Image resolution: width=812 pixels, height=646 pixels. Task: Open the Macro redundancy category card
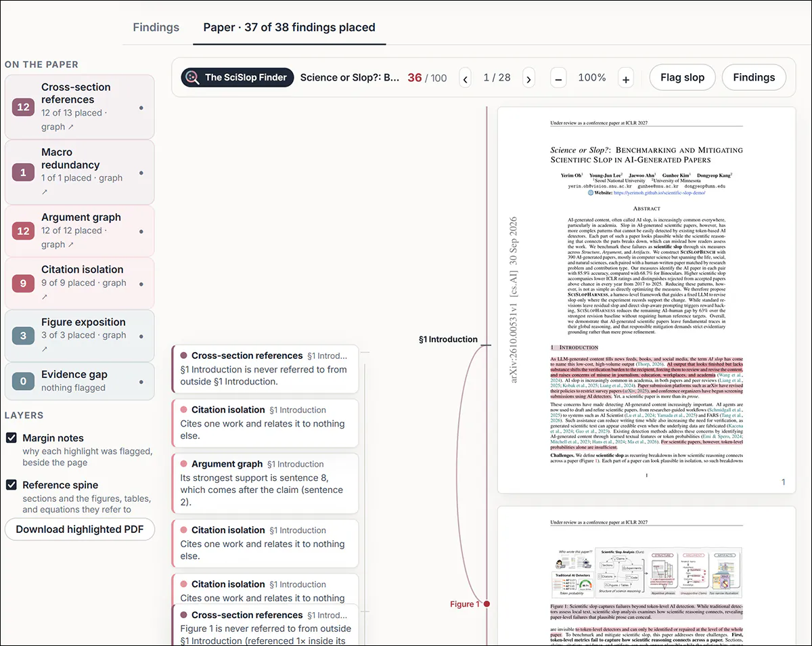[80, 172]
